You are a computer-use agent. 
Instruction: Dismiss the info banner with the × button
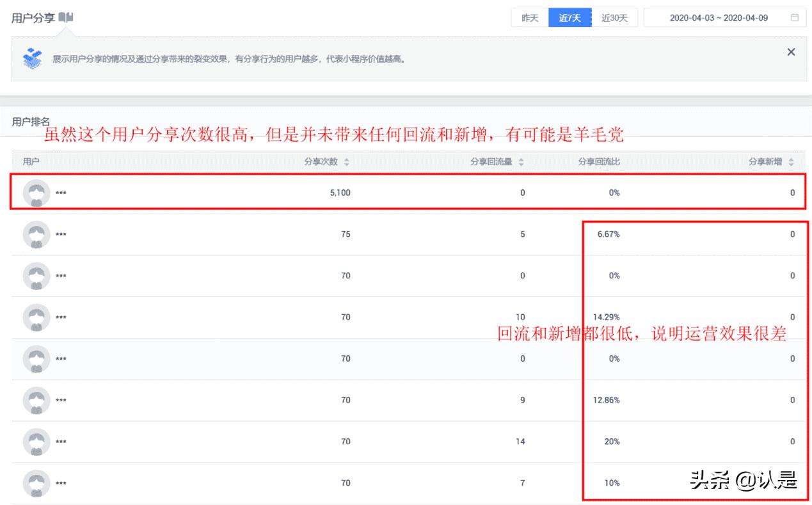pos(791,52)
